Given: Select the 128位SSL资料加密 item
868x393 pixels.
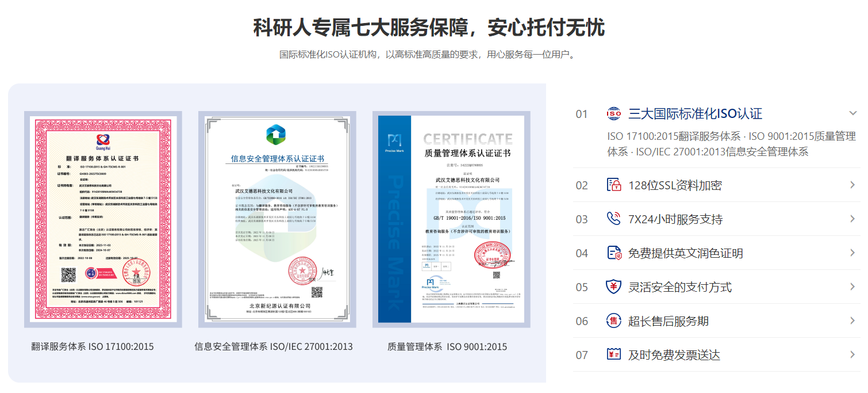Looking at the screenshot, I should tap(675, 185).
